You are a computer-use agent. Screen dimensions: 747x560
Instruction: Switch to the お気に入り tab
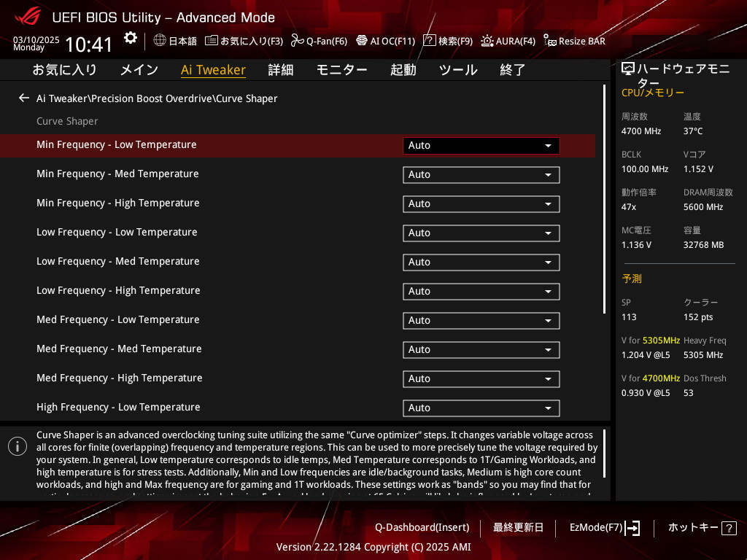pyautogui.click(x=65, y=69)
